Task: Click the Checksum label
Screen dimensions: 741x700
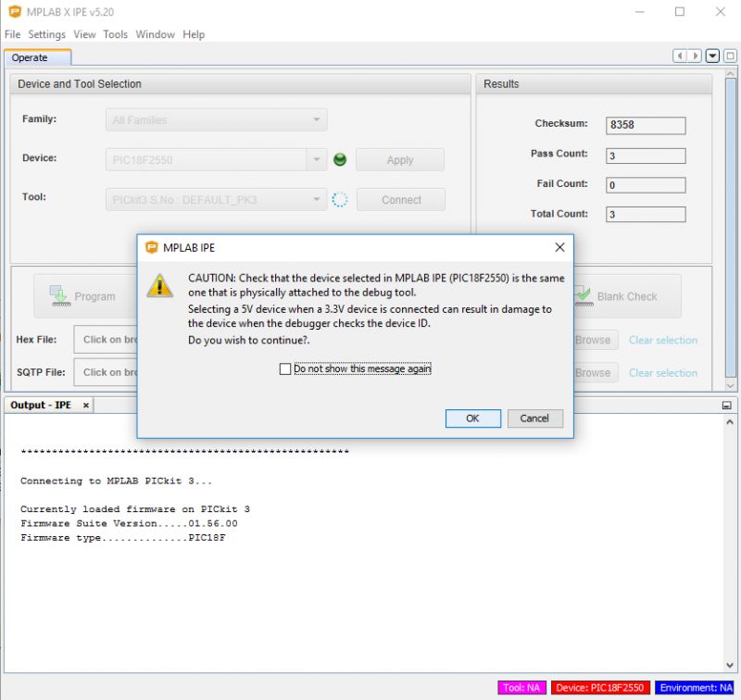Action: click(561, 123)
